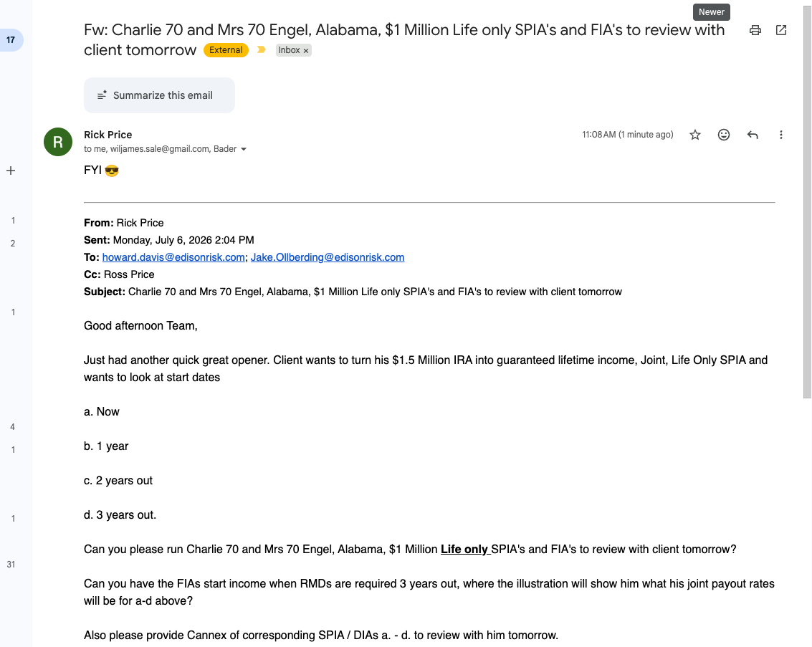The height and width of the screenshot is (647, 812).
Task: Toggle the yellow importance marker
Action: pyautogui.click(x=262, y=49)
